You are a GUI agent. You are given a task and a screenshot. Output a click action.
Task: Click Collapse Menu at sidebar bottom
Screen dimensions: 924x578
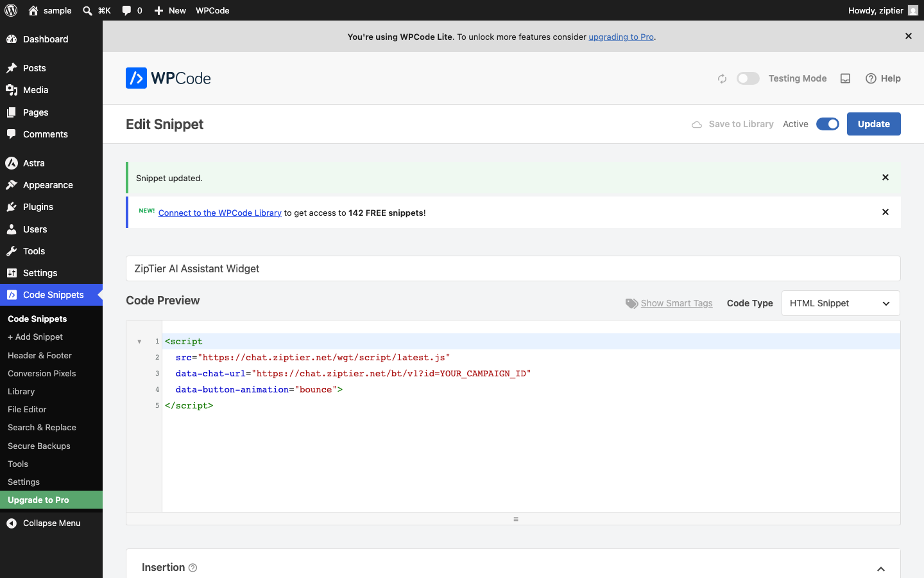(51, 523)
